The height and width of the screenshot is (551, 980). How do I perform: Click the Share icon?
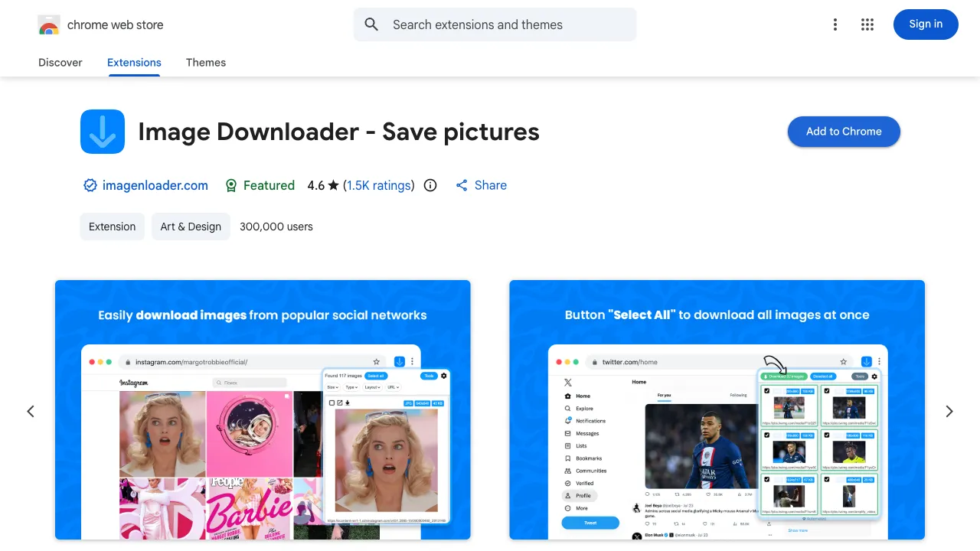[462, 185]
